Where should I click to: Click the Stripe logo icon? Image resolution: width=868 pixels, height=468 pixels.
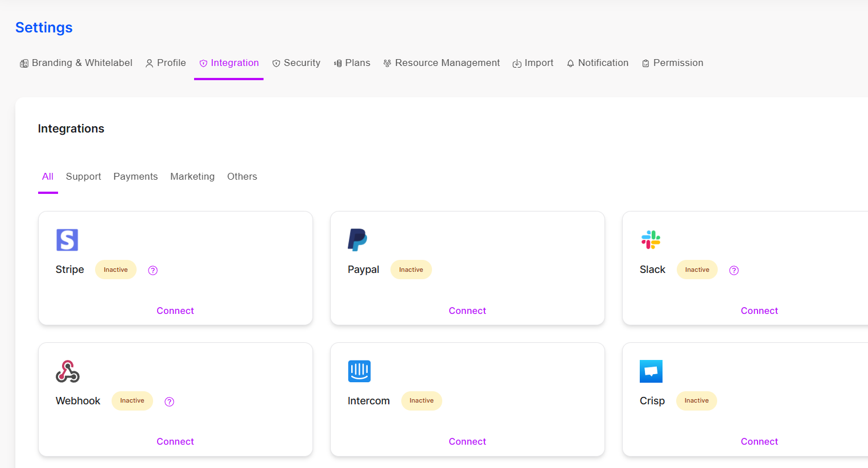[67, 239]
